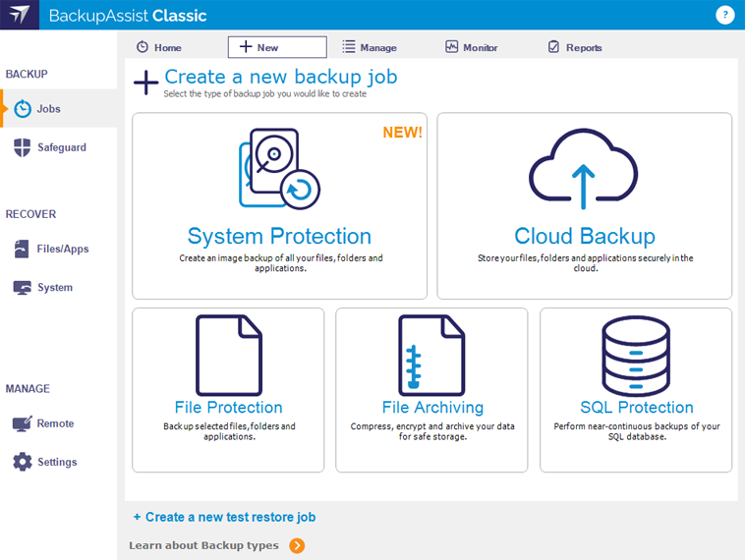Viewport: 745px width, 560px height.
Task: Click the File Archiving description text
Action: pos(432,431)
